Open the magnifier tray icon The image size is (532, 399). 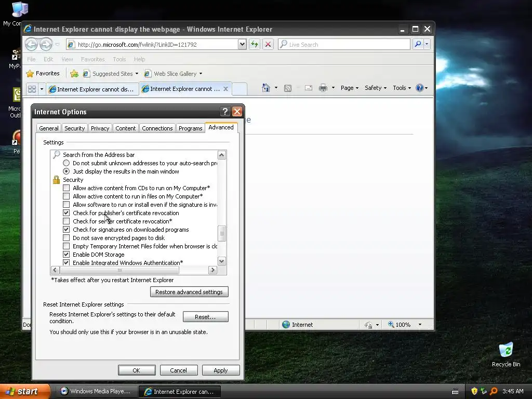(x=494, y=391)
